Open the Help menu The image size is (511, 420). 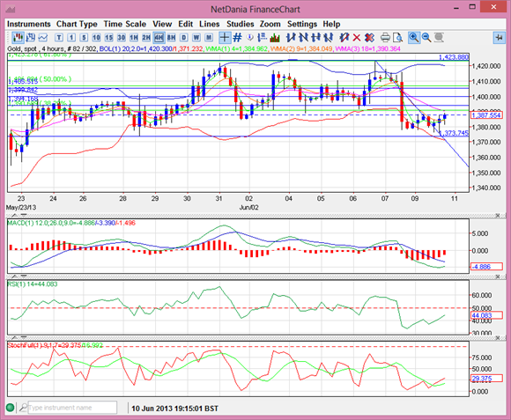pos(331,24)
